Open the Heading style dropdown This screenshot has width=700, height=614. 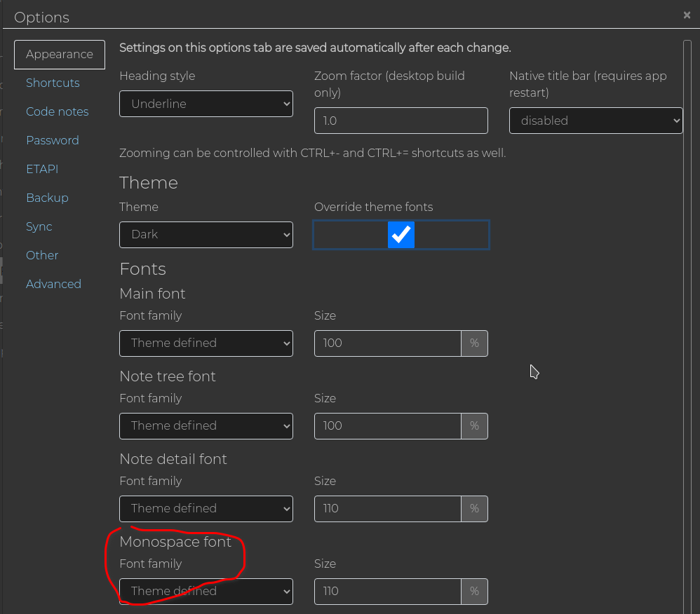tap(206, 104)
